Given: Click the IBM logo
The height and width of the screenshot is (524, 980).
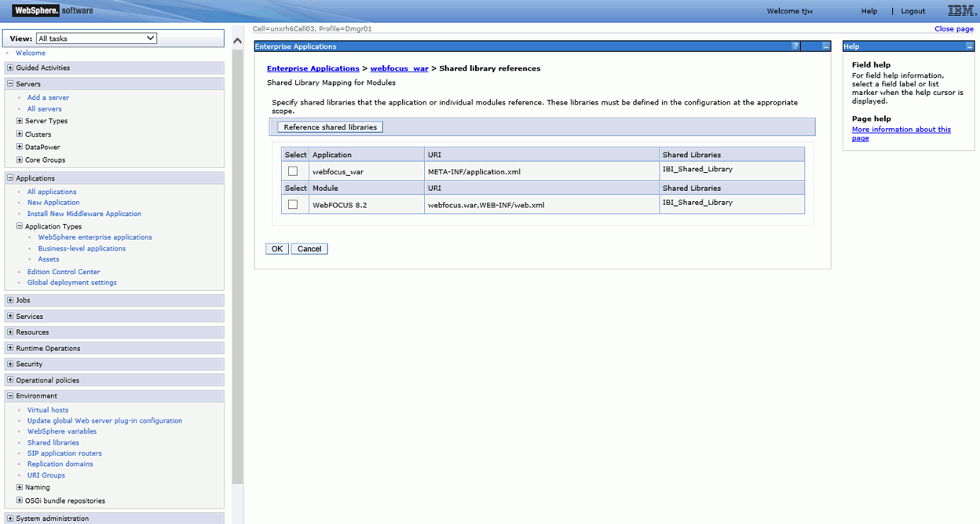Looking at the screenshot, I should click(961, 10).
